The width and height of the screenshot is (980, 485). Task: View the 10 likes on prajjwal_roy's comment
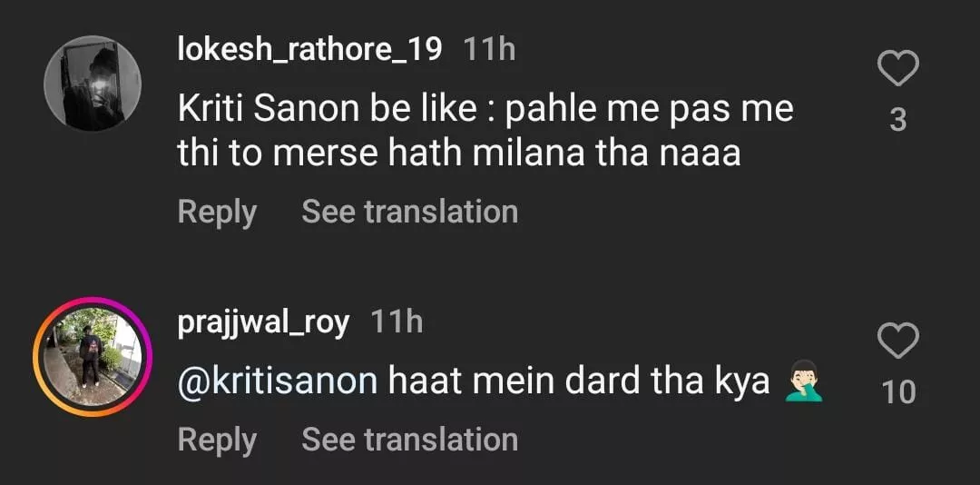(x=897, y=392)
